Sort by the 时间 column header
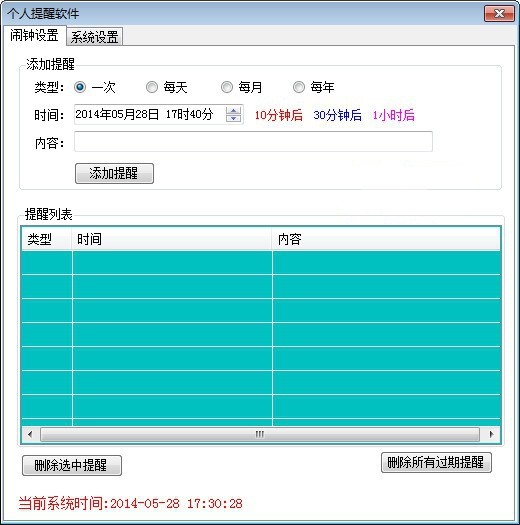520x525 pixels. 172,239
